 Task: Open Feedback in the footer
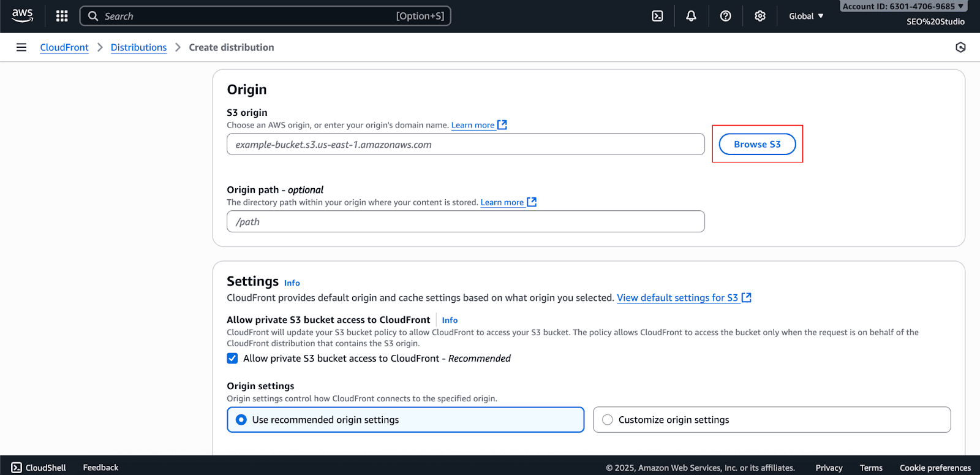click(100, 468)
